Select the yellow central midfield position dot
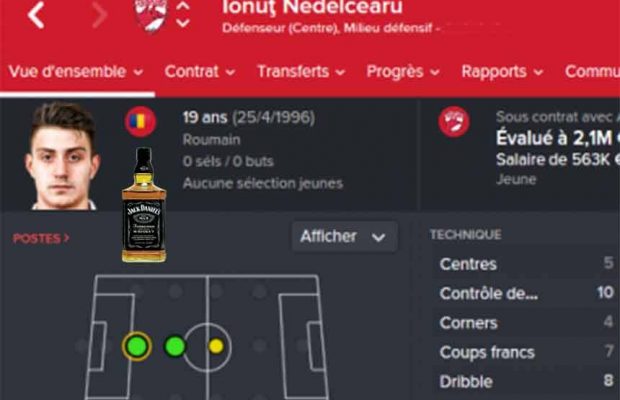This screenshot has height=400, width=620. click(216, 346)
